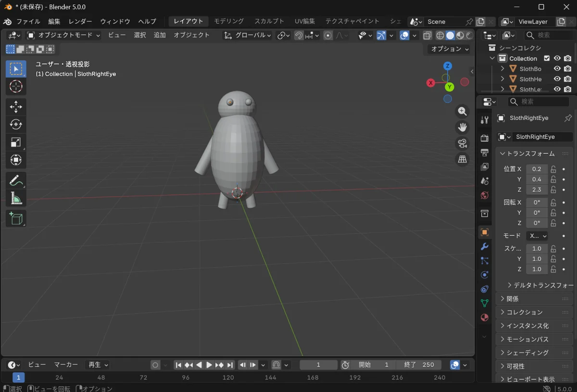Select the Add Cube tool
This screenshot has height=392, width=577.
point(16,219)
